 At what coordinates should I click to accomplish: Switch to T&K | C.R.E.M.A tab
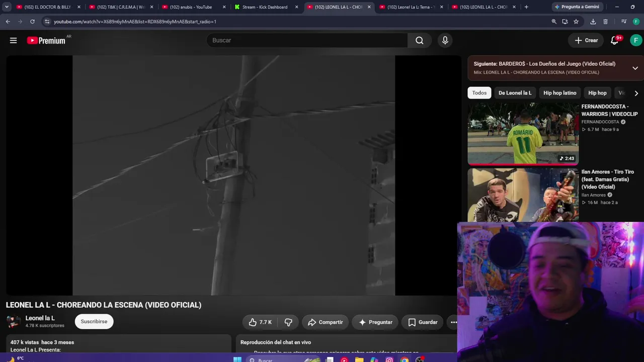pos(121,7)
